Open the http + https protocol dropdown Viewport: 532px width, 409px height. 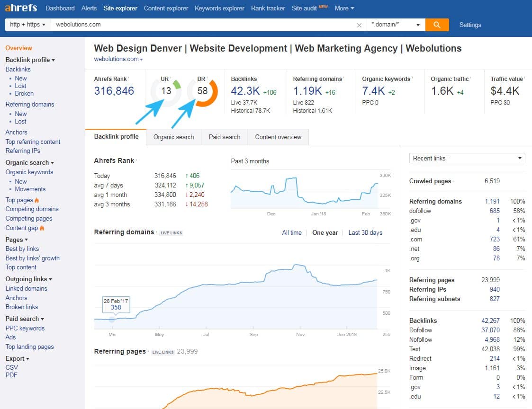click(x=28, y=25)
